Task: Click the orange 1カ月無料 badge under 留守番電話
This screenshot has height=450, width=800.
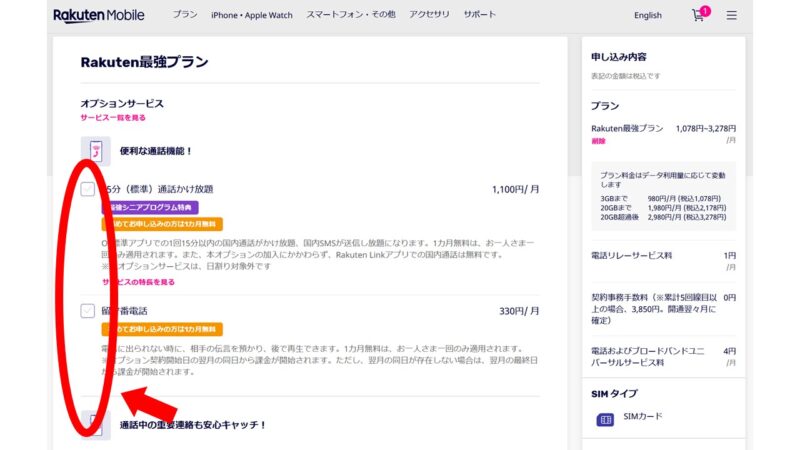Action: (162, 329)
